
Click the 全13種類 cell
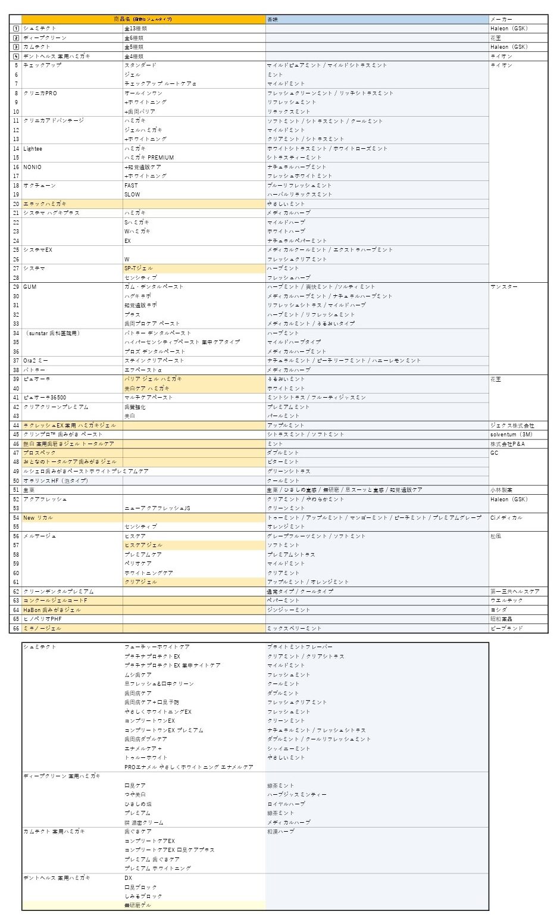[x=194, y=29]
